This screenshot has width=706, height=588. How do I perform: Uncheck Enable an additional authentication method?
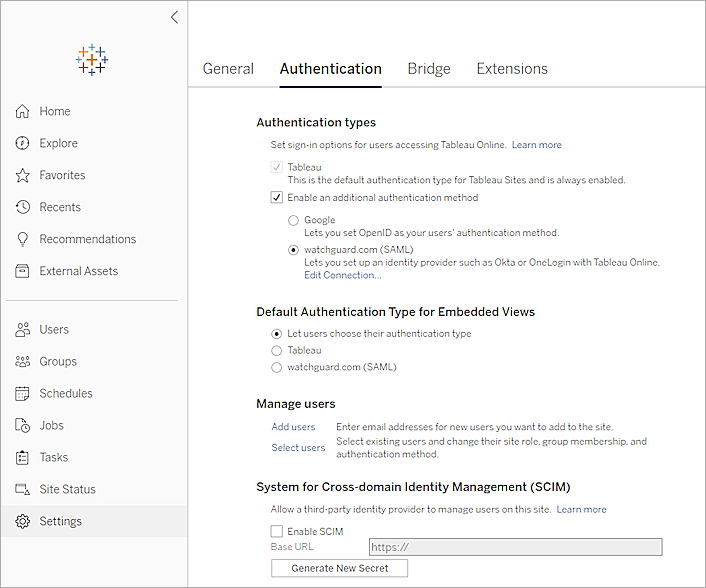click(x=277, y=198)
